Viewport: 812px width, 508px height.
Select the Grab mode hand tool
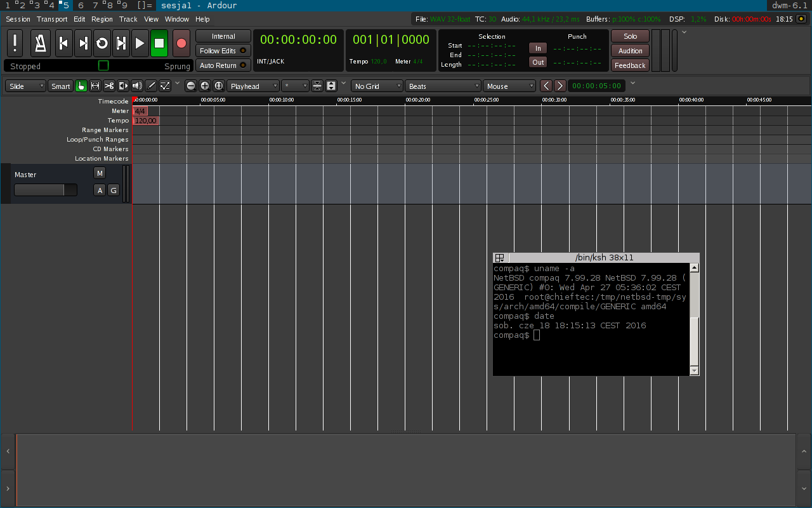click(81, 86)
